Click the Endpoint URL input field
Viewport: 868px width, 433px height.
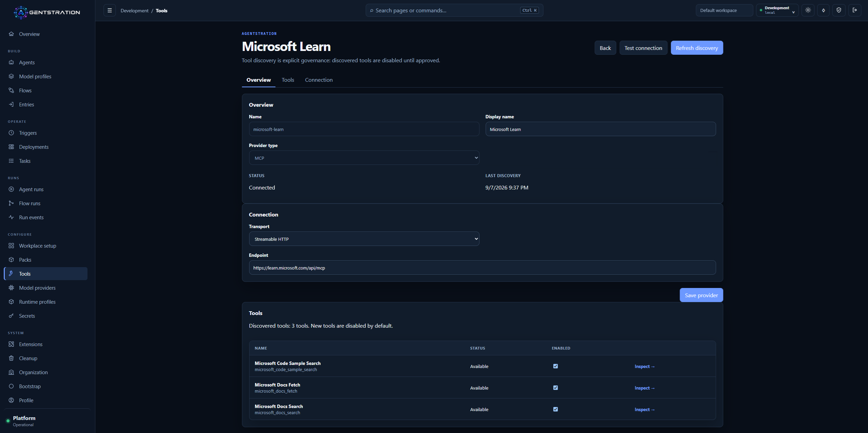(482, 267)
